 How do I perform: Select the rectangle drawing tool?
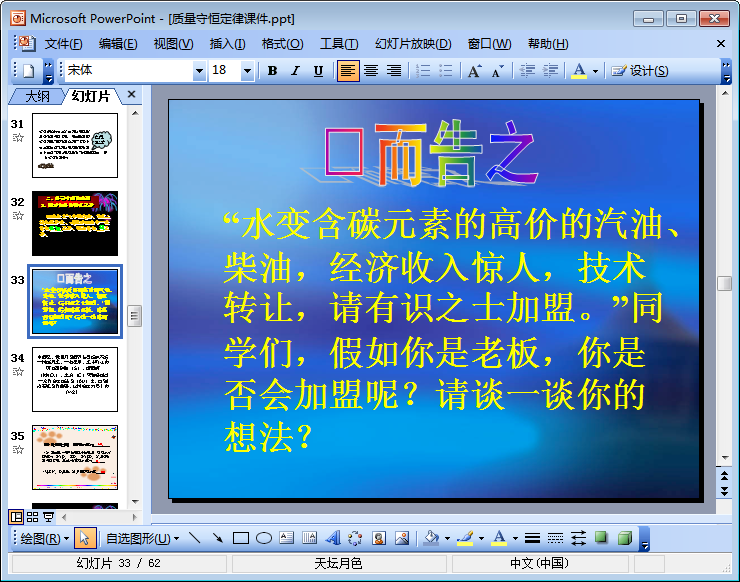pos(240,538)
